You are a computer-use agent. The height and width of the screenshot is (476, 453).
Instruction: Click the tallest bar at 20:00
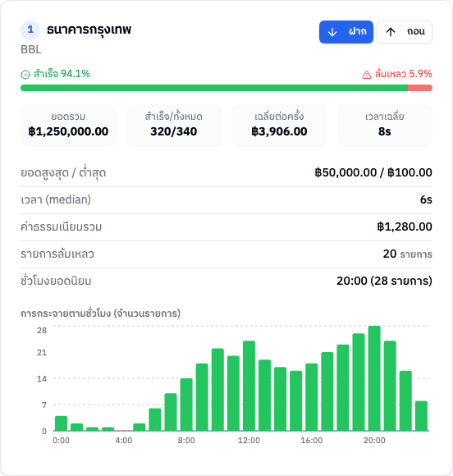pos(374,378)
